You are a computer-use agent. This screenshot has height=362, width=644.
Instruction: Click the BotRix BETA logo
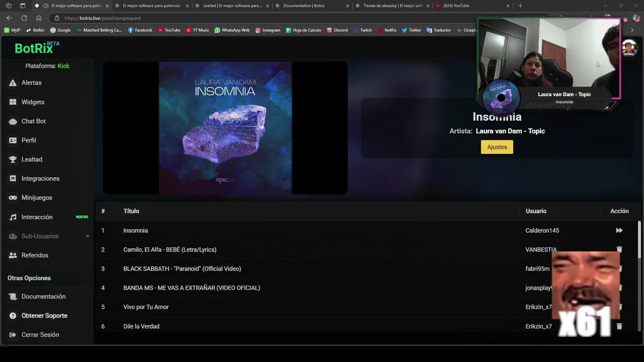[x=37, y=48]
